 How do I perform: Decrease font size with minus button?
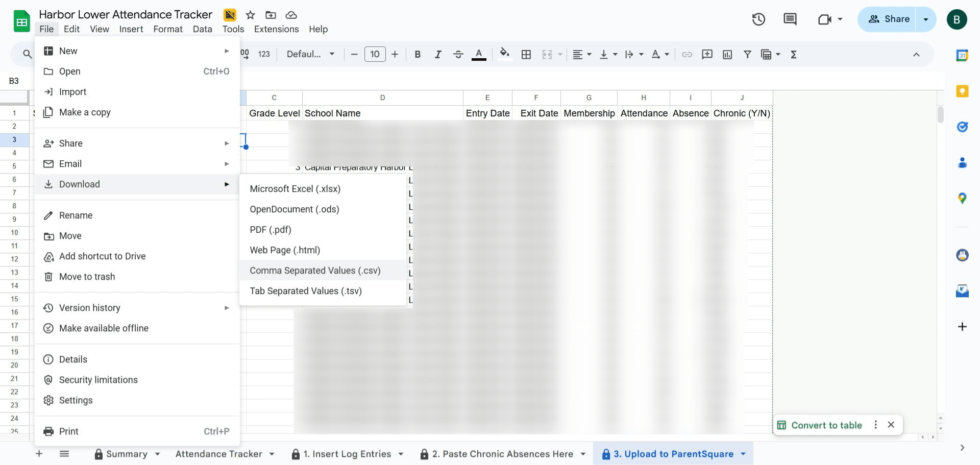(x=354, y=54)
